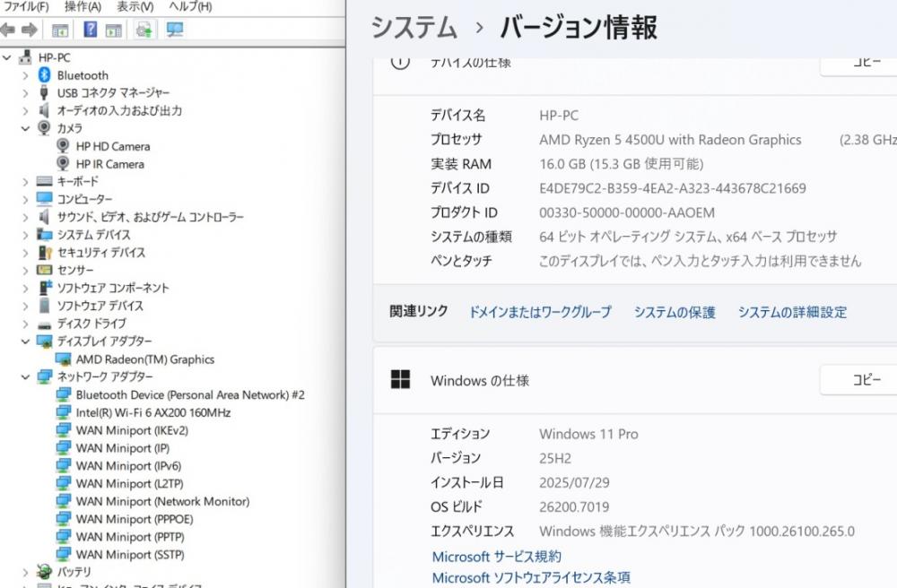Click the show/hide console tree toolbar icon
The width and height of the screenshot is (897, 588).
(60, 30)
